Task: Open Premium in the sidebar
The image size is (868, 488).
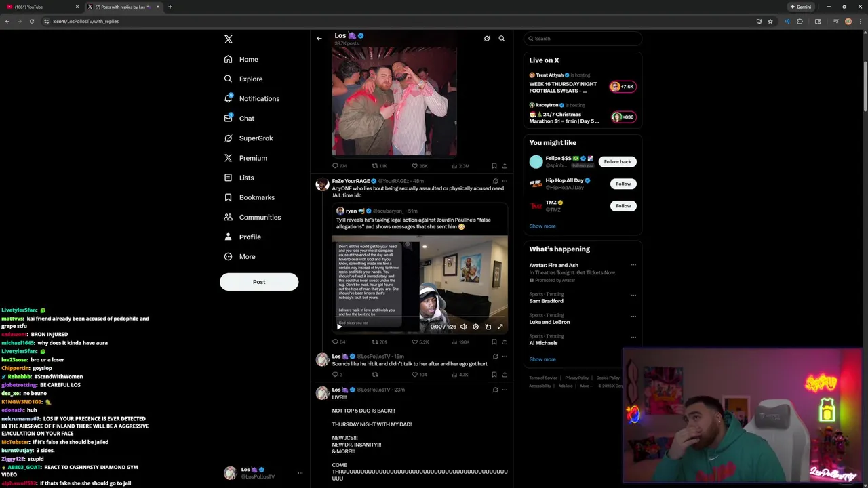Action: tap(245, 158)
